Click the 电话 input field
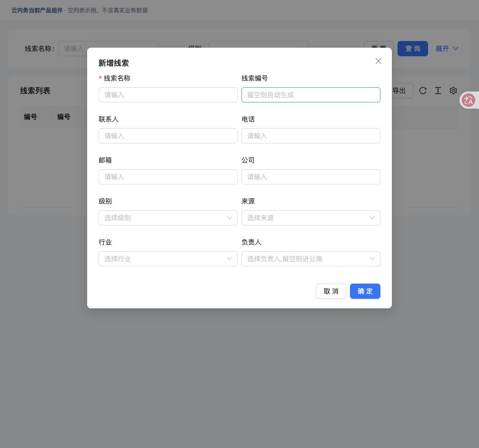Image resolution: width=479 pixels, height=448 pixels. click(x=310, y=136)
